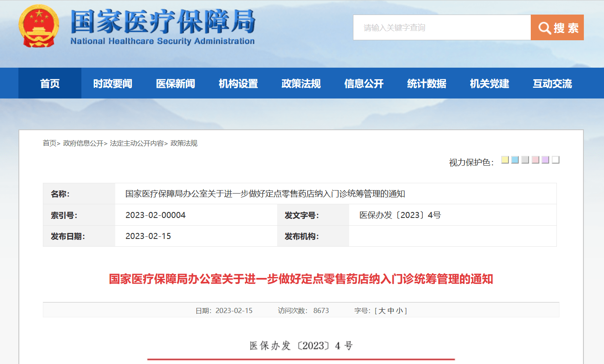Click the magnifier icon in search button
Image resolution: width=604 pixels, height=364 pixels.
[544, 28]
